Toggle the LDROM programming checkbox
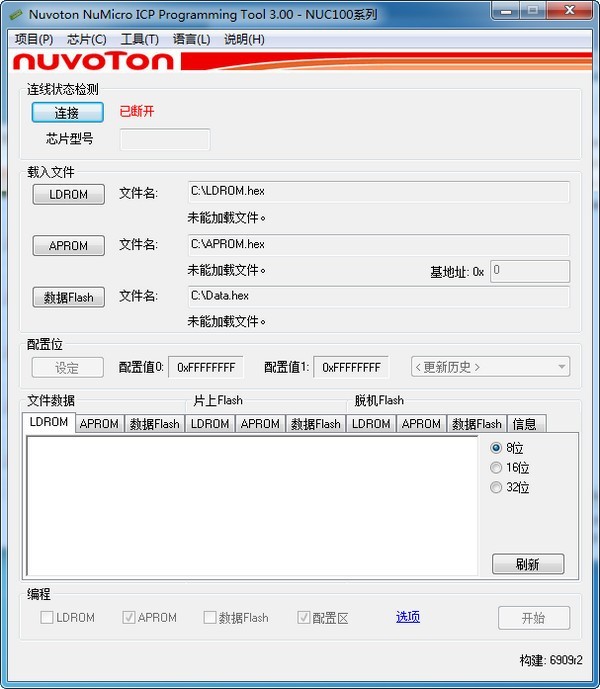The height and width of the screenshot is (689, 600). (47, 617)
